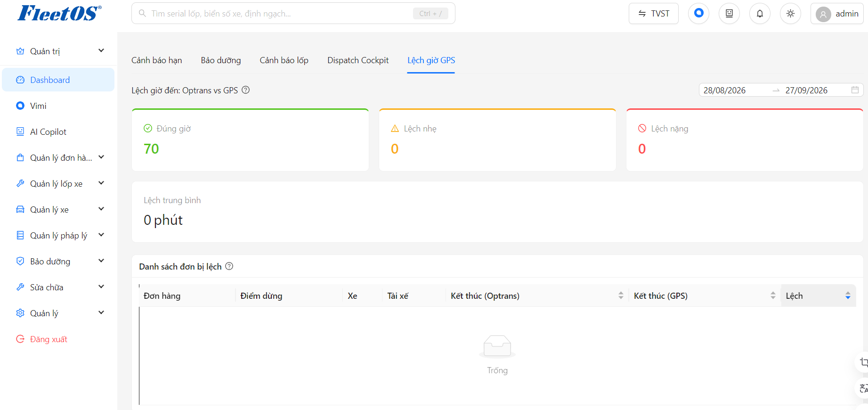Expand the Quản lý settings menu
Screen dimensions: 868x410
click(x=58, y=313)
